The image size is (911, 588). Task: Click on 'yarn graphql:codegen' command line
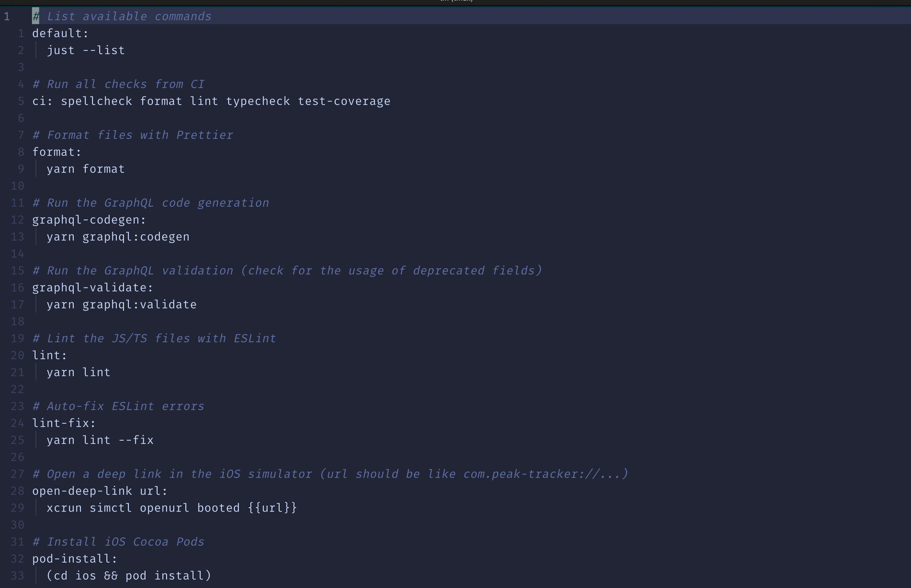[118, 237]
